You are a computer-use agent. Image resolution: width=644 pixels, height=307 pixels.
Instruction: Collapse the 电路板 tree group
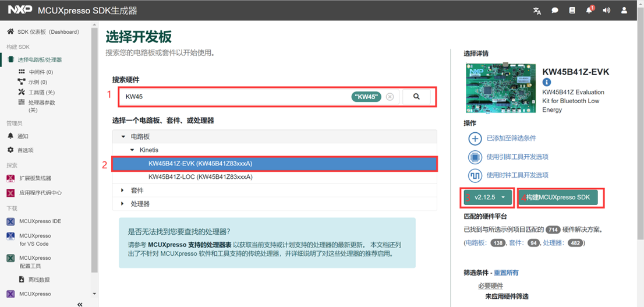click(123, 136)
